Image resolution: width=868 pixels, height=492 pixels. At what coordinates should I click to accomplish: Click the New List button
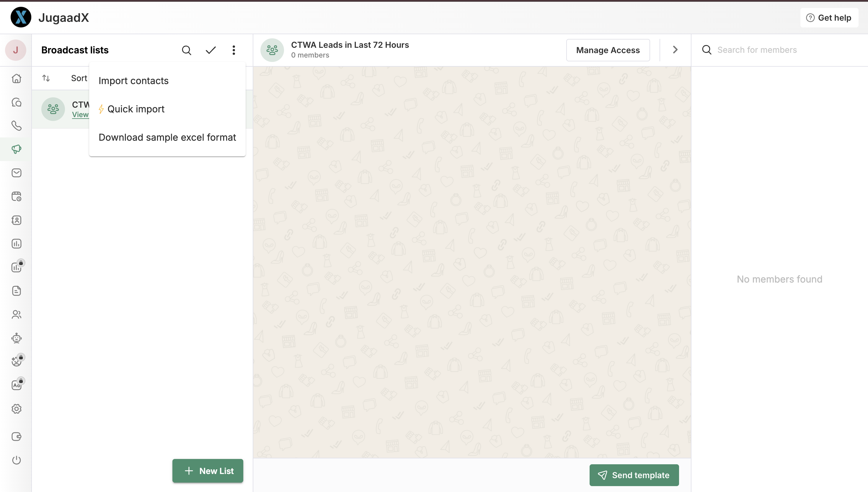point(208,471)
